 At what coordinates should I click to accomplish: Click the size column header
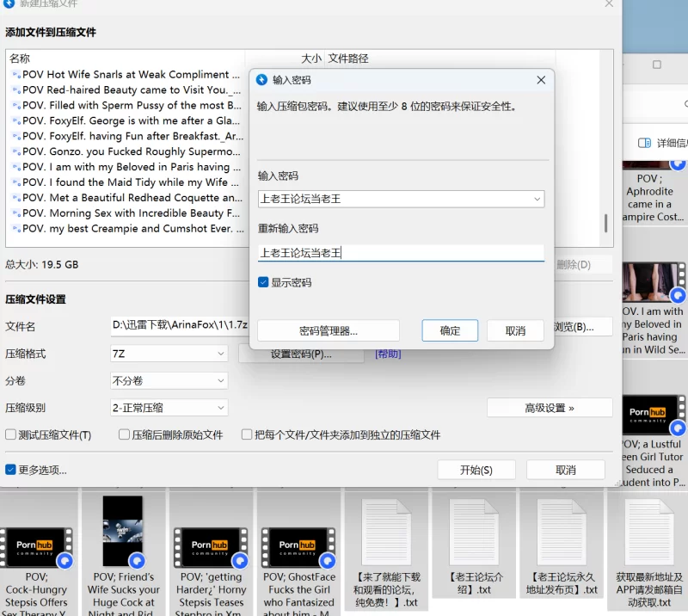[x=286, y=59]
